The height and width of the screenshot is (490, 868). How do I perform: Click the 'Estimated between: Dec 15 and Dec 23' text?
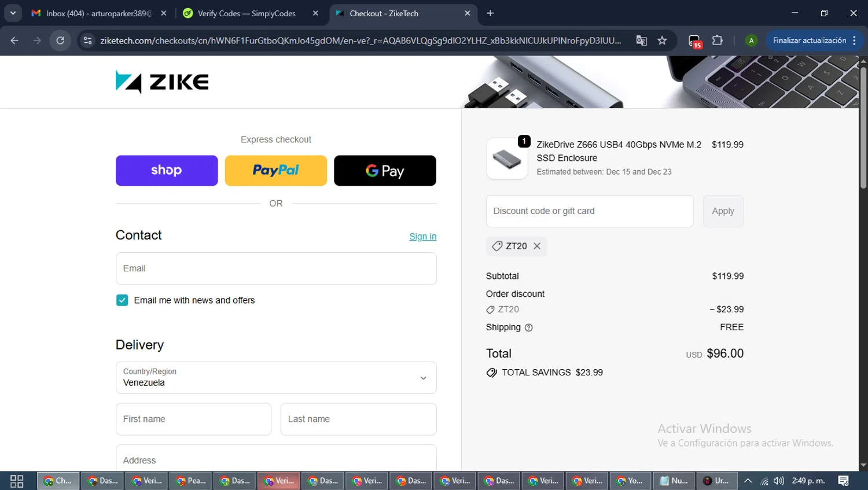pyautogui.click(x=604, y=172)
